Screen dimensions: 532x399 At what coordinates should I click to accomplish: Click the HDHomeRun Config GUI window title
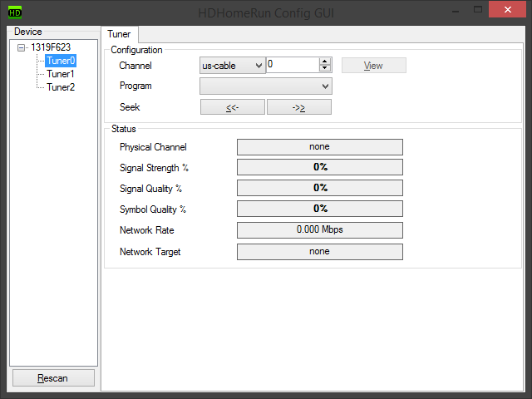(x=266, y=13)
